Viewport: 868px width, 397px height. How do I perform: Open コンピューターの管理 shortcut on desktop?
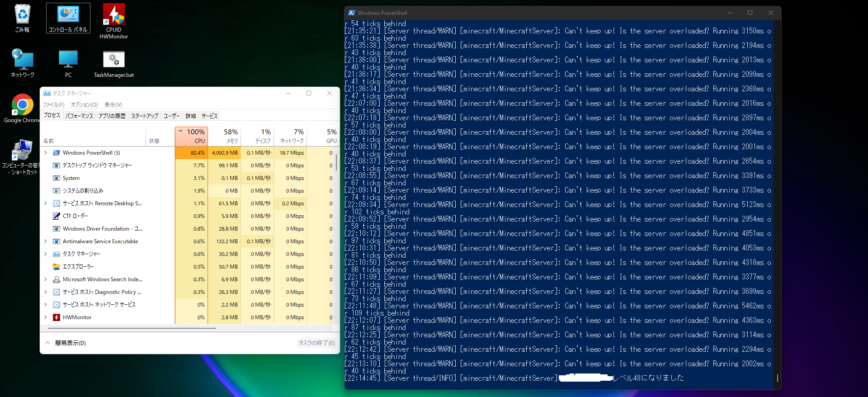click(22, 156)
